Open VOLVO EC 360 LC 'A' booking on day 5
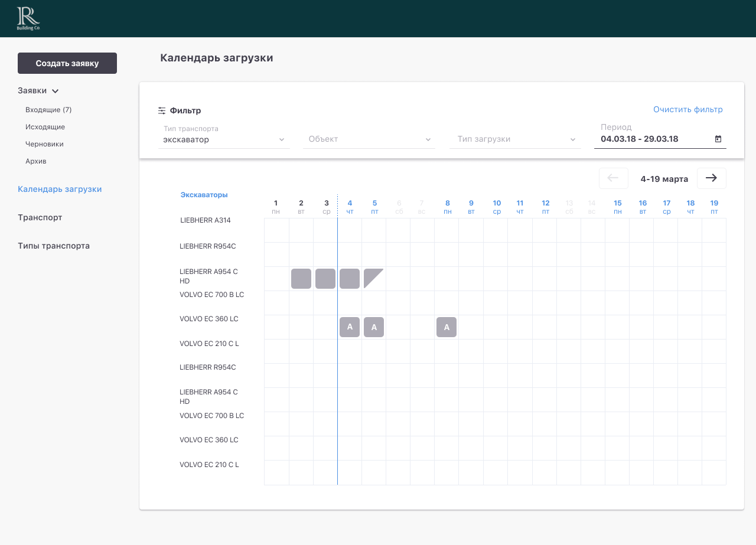The width and height of the screenshot is (756, 545). click(x=374, y=327)
